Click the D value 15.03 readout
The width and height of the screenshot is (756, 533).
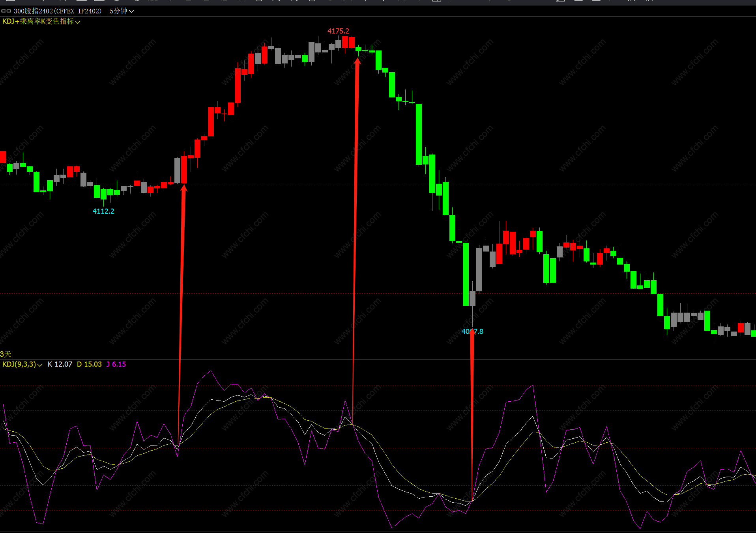click(89, 364)
